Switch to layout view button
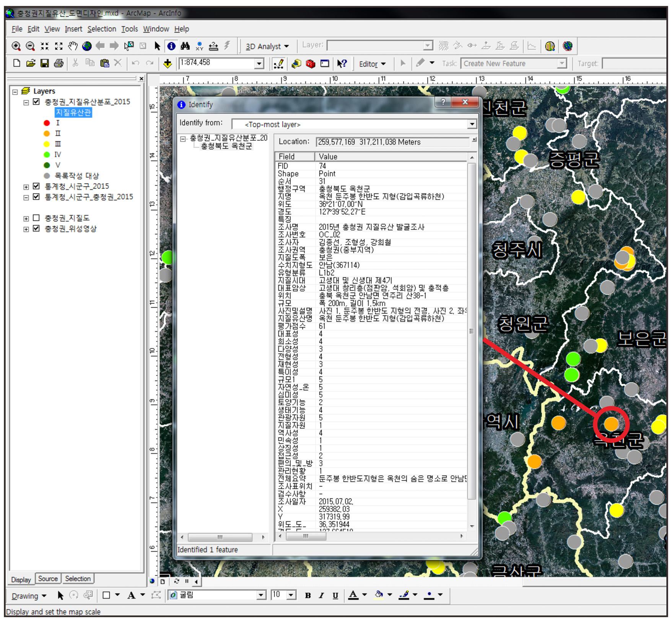This screenshot has width=672, height=623. pyautogui.click(x=163, y=582)
